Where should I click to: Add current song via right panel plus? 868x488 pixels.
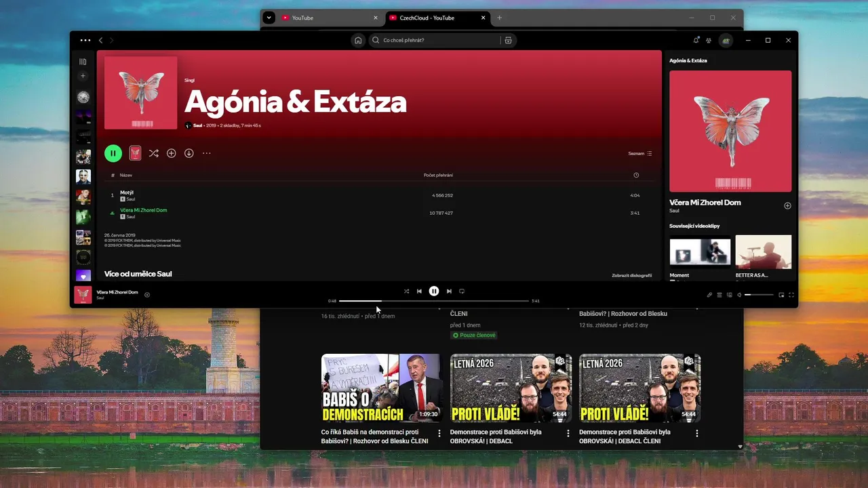click(787, 205)
